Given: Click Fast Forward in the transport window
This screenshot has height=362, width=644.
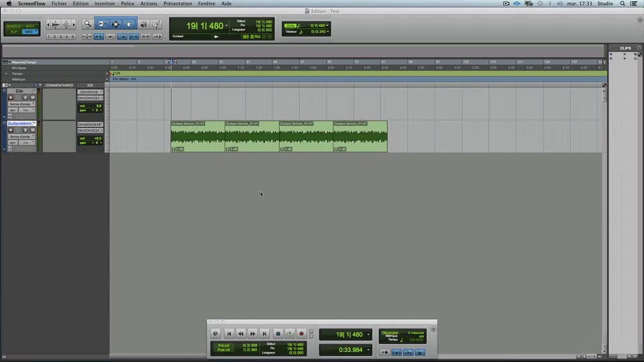Looking at the screenshot, I should (x=253, y=333).
